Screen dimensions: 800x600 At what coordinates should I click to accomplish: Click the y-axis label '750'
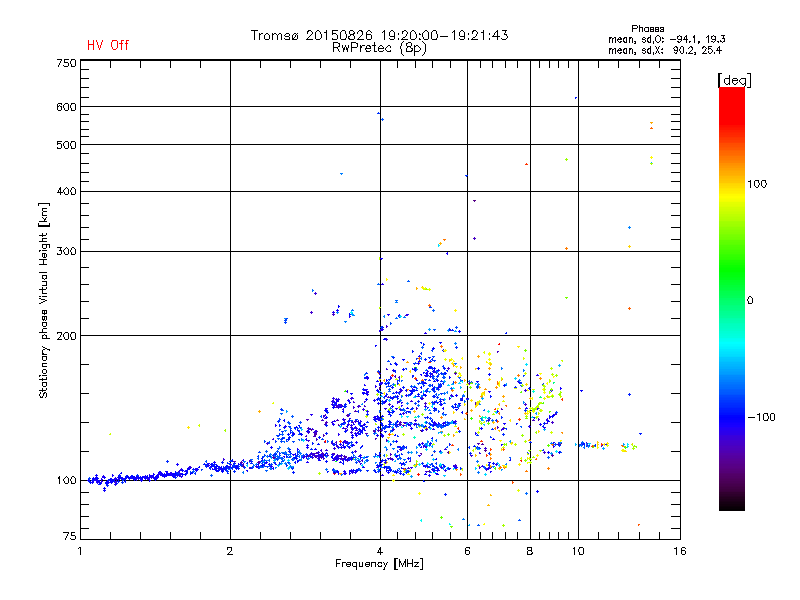(x=66, y=63)
